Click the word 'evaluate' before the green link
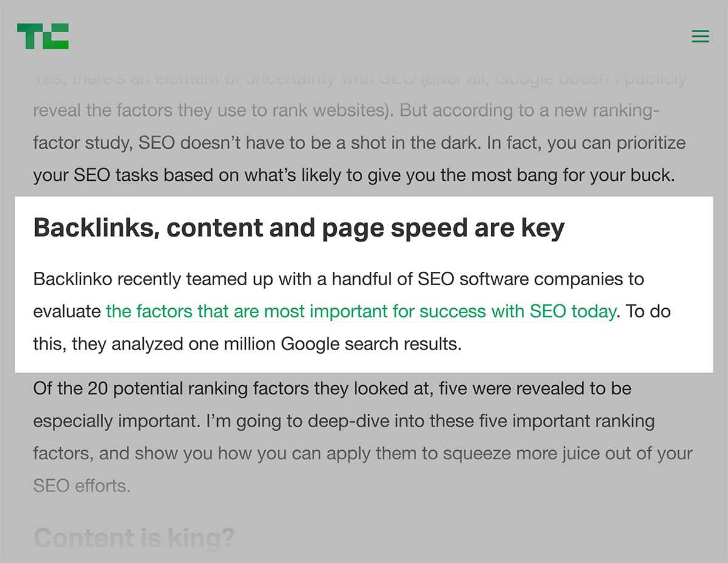Viewport: 728px width, 563px height. [67, 312]
